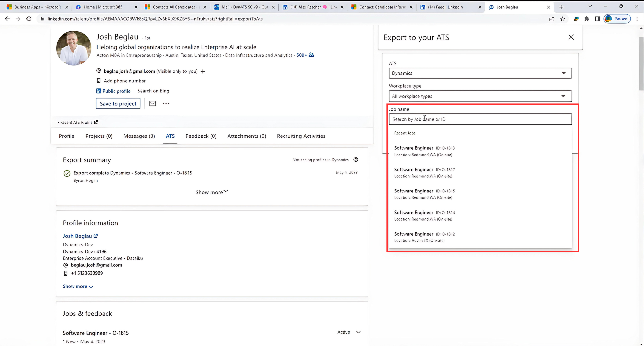The width and height of the screenshot is (644, 362).
Task: Open the Chrome three-dot menu
Action: point(637,19)
